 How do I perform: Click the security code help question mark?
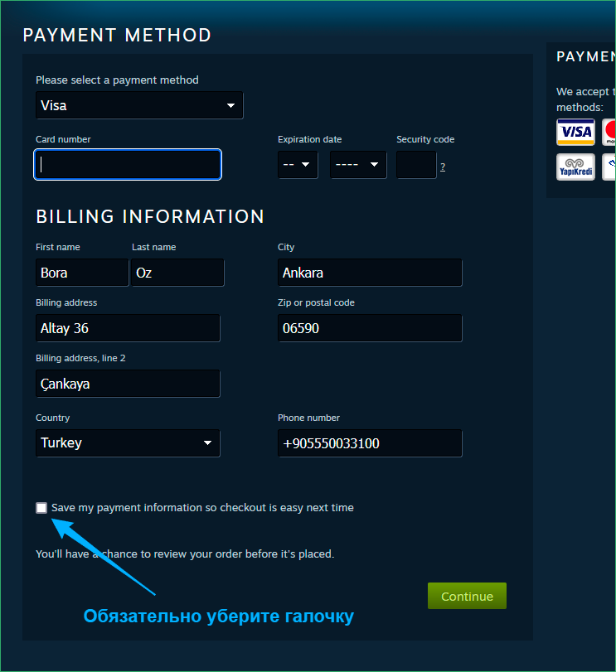(x=443, y=167)
